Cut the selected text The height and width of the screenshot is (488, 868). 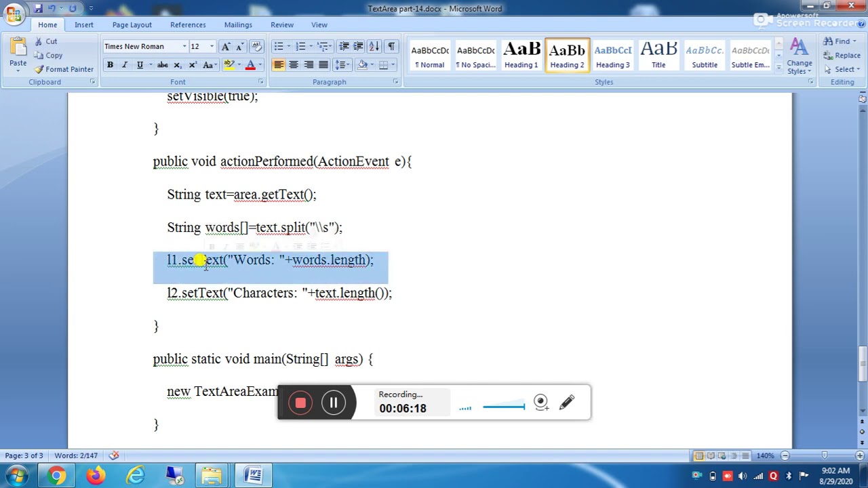46,42
